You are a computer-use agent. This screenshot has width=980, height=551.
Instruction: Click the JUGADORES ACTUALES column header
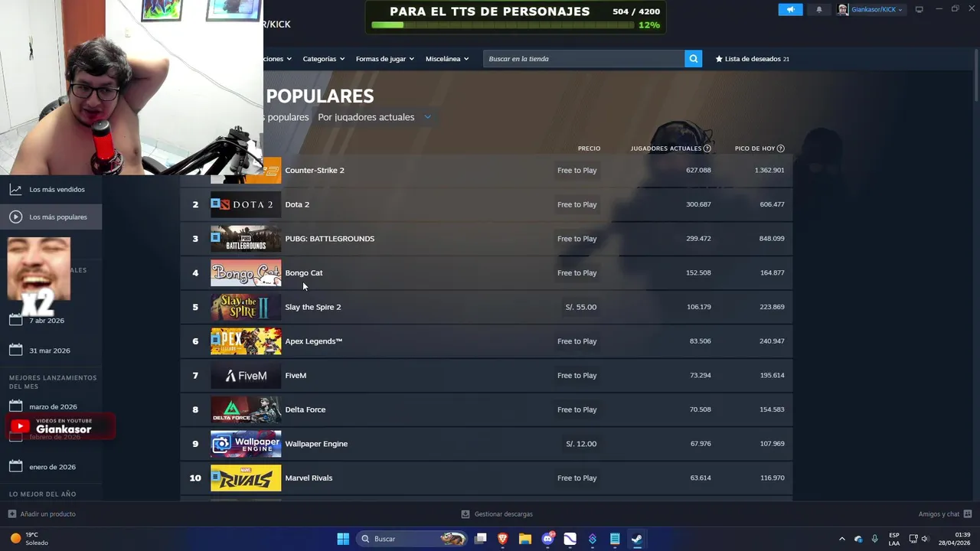[x=665, y=148]
